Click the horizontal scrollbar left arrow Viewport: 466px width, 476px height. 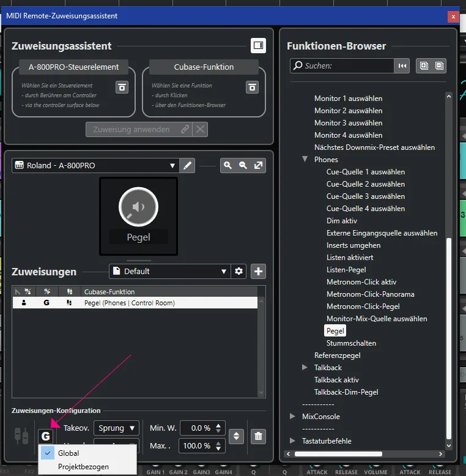tap(288, 454)
